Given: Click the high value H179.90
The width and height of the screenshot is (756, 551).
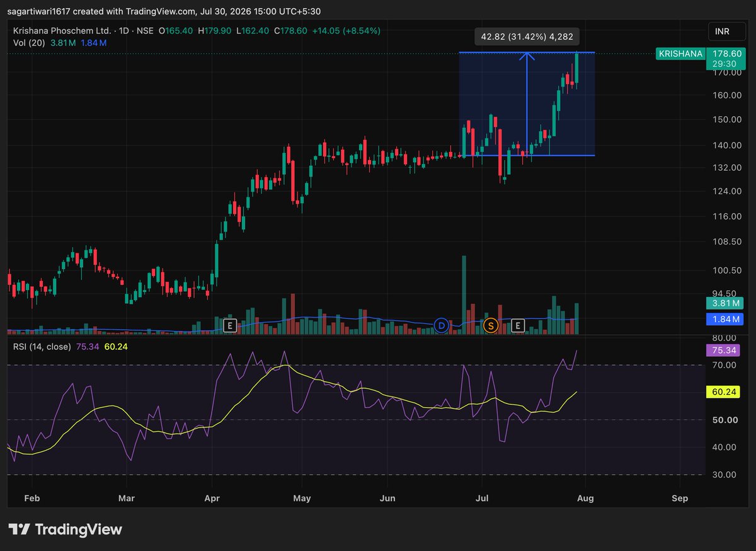Looking at the screenshot, I should [x=214, y=30].
